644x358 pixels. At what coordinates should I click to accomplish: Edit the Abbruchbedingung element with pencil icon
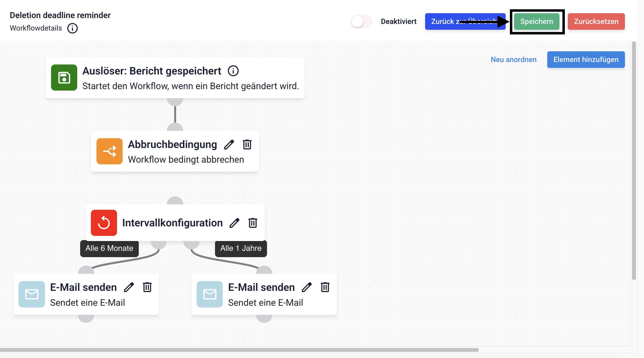[229, 144]
